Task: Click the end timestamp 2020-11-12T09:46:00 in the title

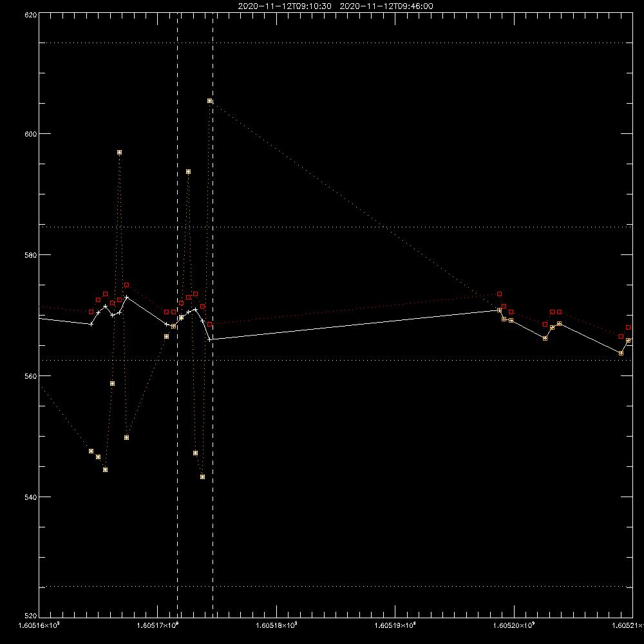Action: 386,6
